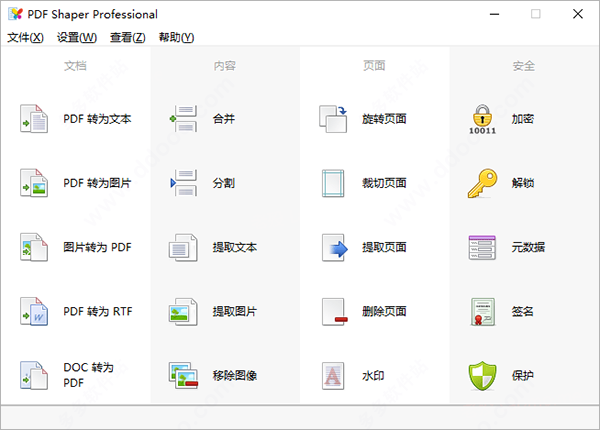
Task: Choose the PDF 转为 RTF label
Action: (x=98, y=311)
